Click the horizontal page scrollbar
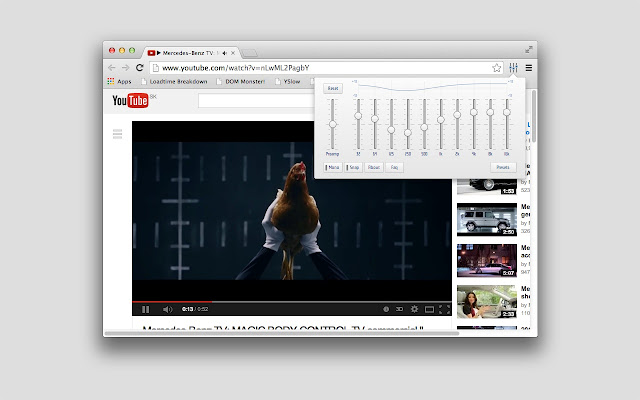 tap(282, 333)
